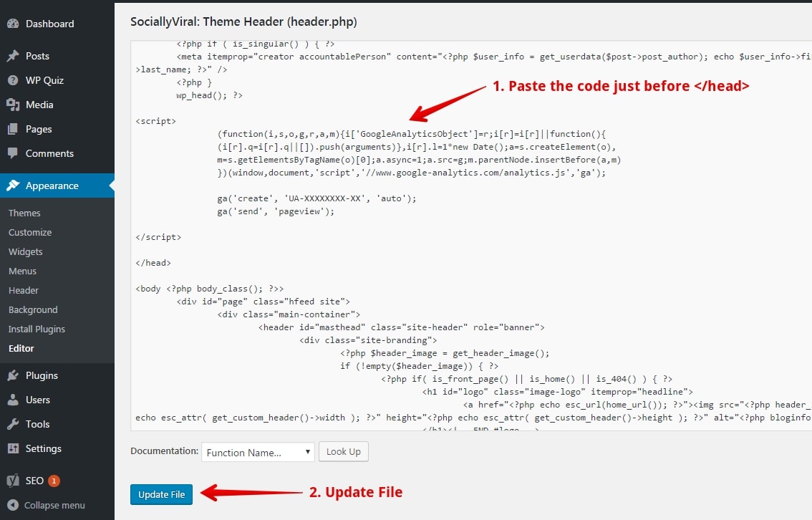
Task: Select the Editor submenu link
Action: click(x=21, y=349)
